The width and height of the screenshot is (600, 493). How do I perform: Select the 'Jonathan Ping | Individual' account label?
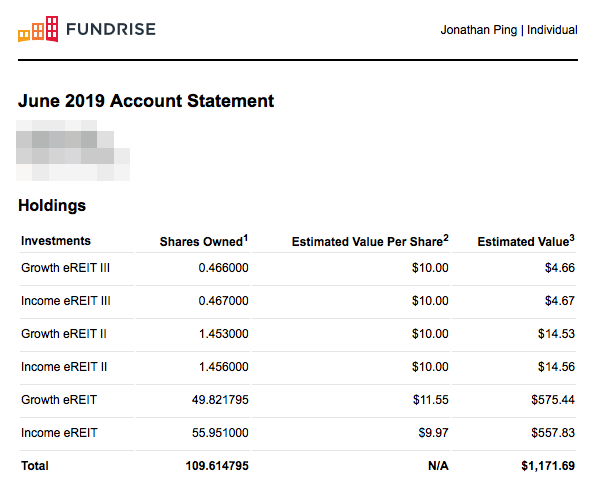click(x=509, y=30)
